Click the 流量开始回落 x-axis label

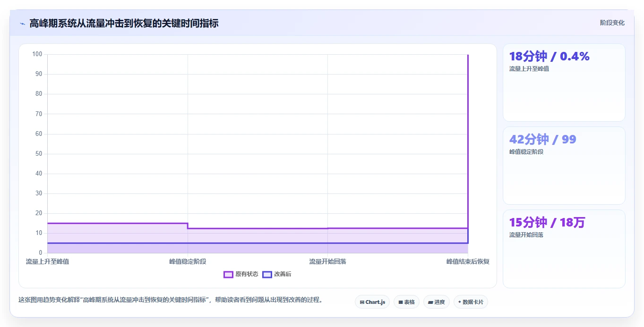point(327,261)
